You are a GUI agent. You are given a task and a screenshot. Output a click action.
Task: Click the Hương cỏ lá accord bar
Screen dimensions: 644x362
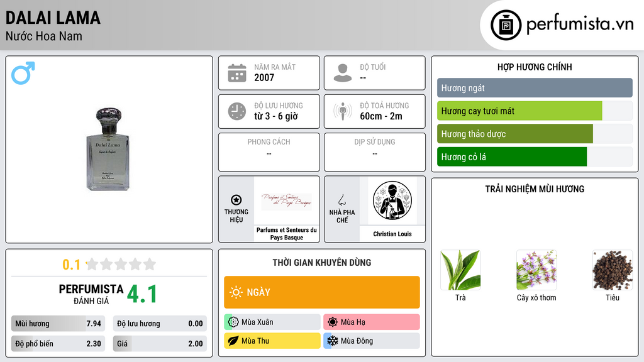[535, 156]
